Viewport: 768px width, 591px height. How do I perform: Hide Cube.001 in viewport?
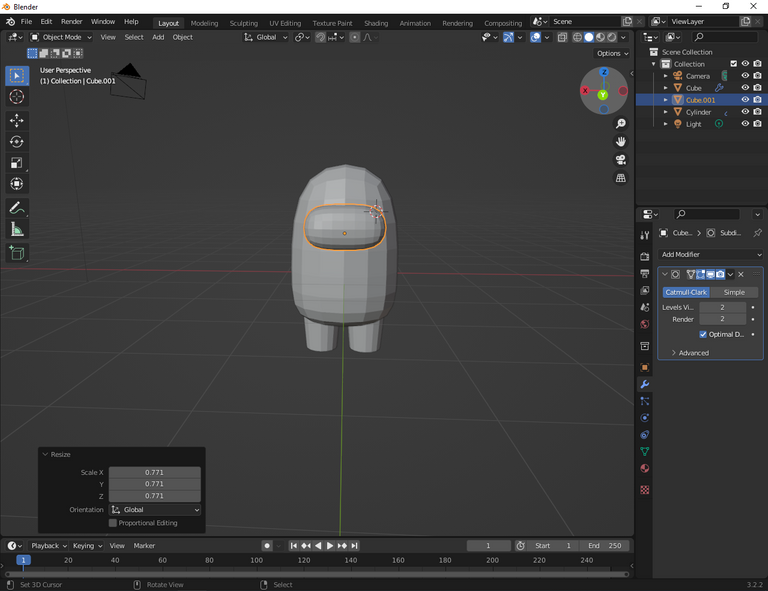745,99
